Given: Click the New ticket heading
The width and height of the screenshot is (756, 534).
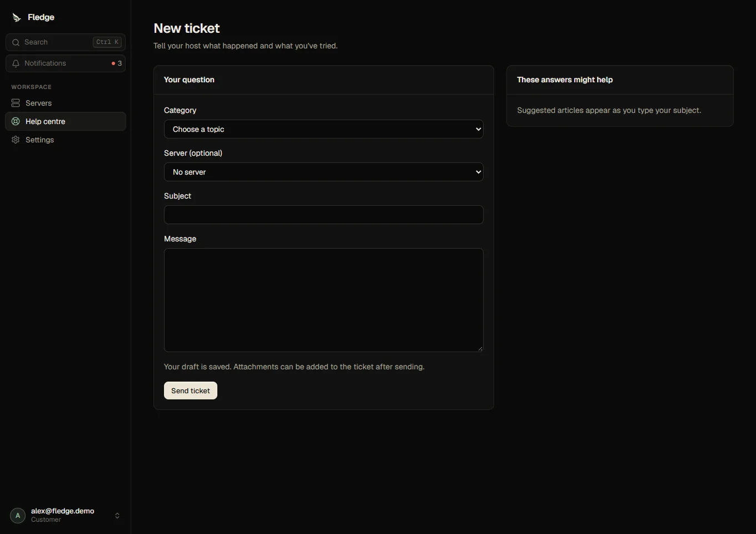Looking at the screenshot, I should click(x=187, y=28).
